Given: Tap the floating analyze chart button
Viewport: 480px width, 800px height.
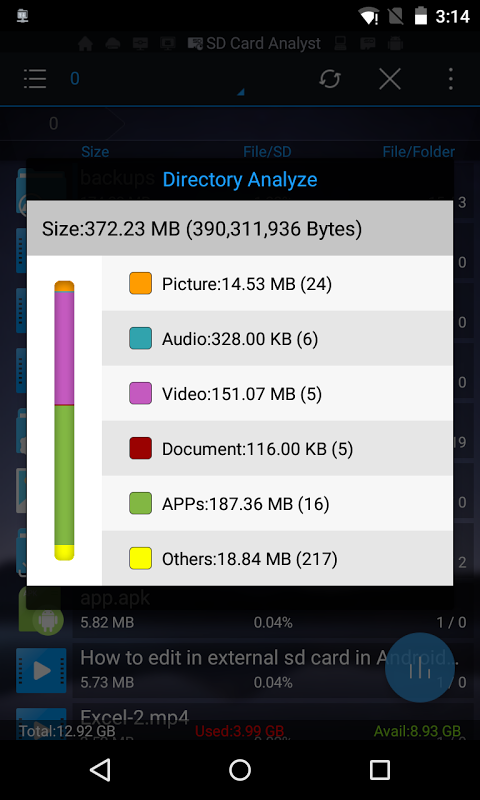Looking at the screenshot, I should click(x=419, y=668).
